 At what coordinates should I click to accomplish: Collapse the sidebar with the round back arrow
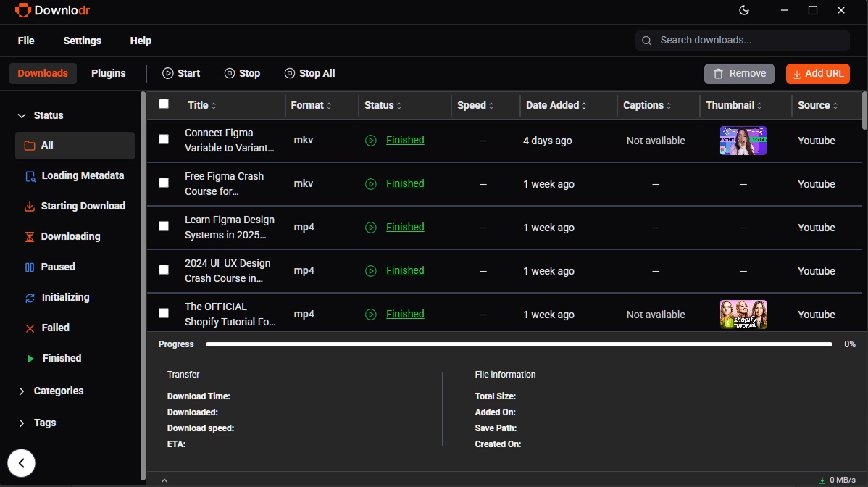tap(21, 463)
